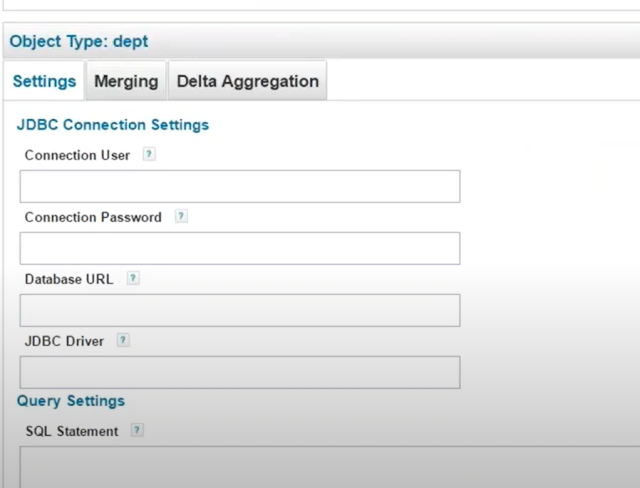Click the Database URL label text
The image size is (640, 488).
[69, 279]
